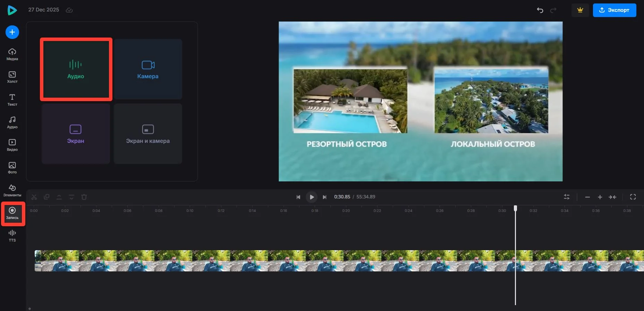Open the Элементы shapes panel

(x=12, y=190)
